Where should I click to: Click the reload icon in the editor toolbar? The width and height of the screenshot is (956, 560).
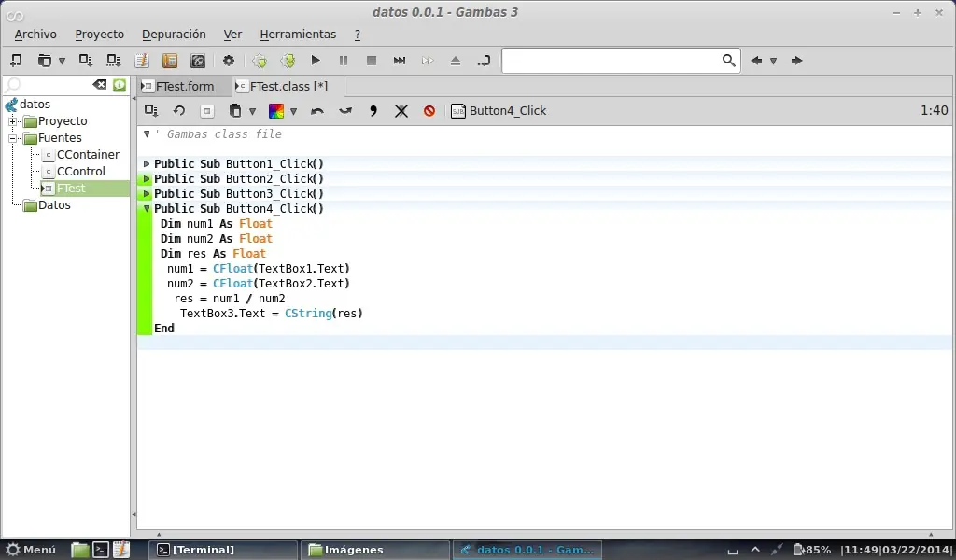click(178, 111)
